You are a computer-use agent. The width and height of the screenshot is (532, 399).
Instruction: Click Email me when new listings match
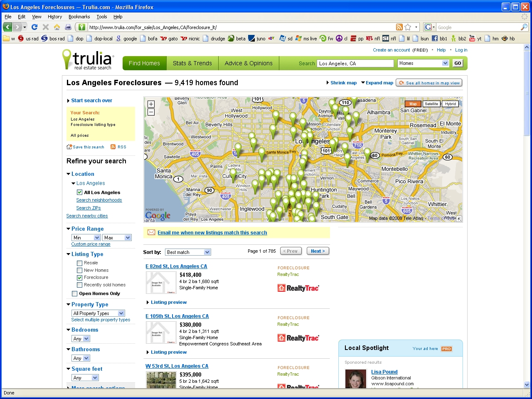pyautogui.click(x=212, y=232)
